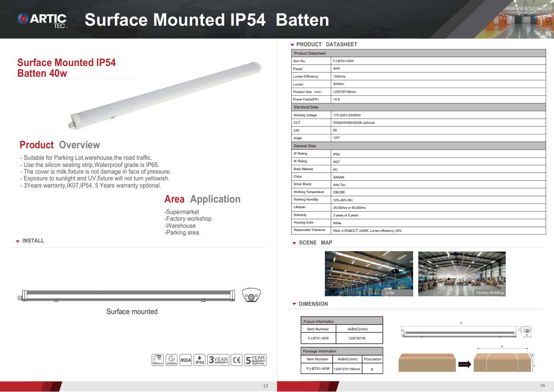Image resolution: width=554 pixels, height=392 pixels.
Task: Click the red triangle beside DIMENSION
Action: point(294,304)
